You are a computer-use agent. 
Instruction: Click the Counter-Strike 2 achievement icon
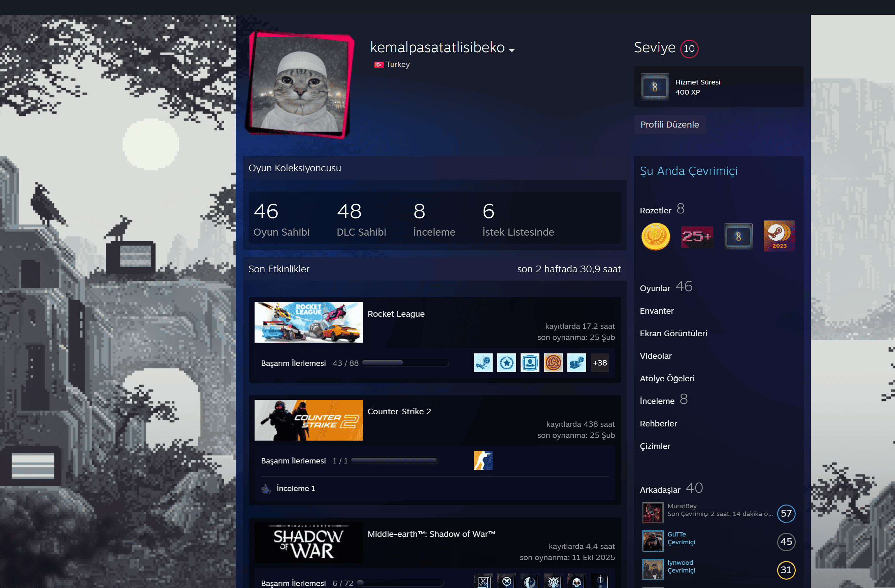click(x=483, y=460)
